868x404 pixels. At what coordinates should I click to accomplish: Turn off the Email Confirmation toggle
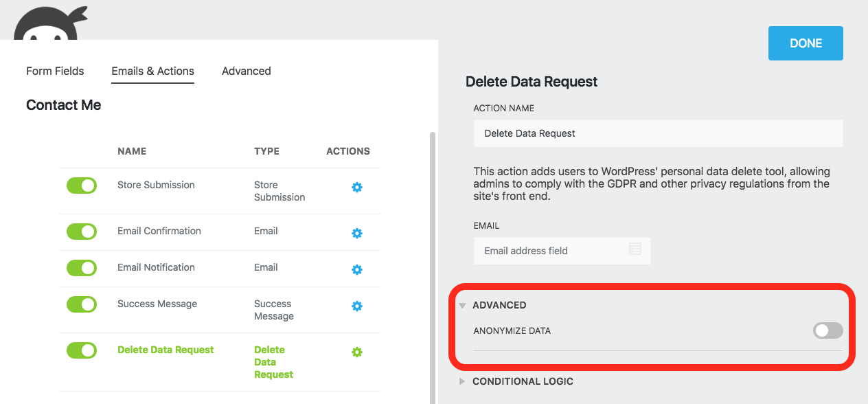pos(82,232)
